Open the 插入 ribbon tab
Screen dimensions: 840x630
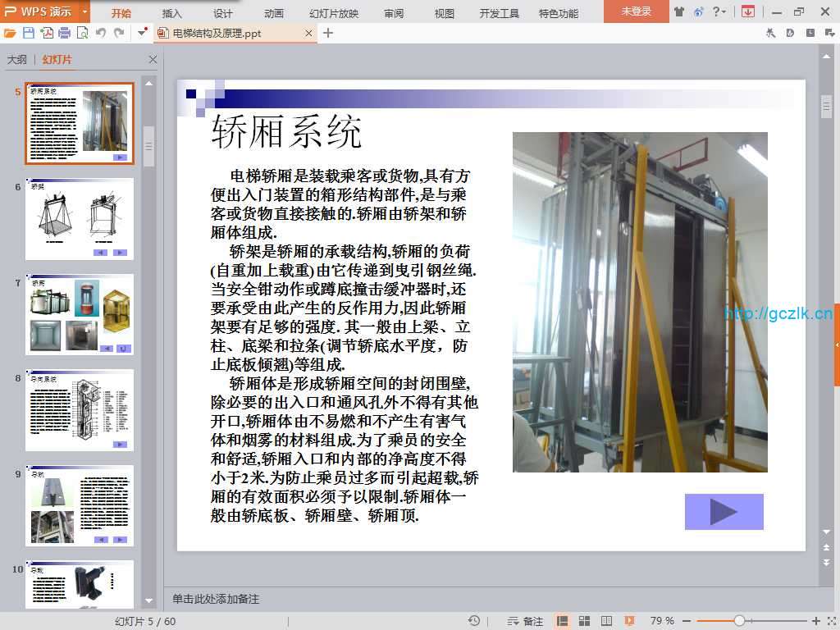click(x=172, y=13)
